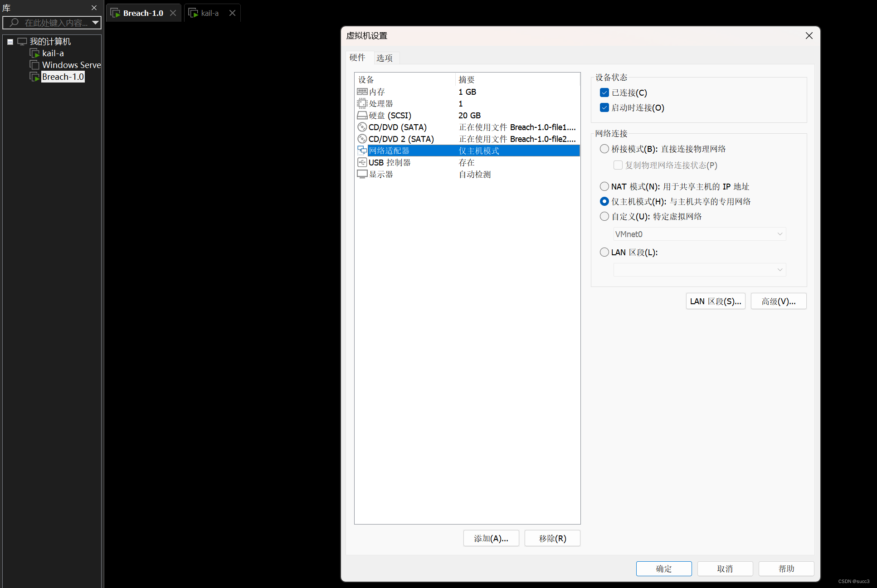Click the Breach-1.0 VM icon in library tree

(35, 77)
